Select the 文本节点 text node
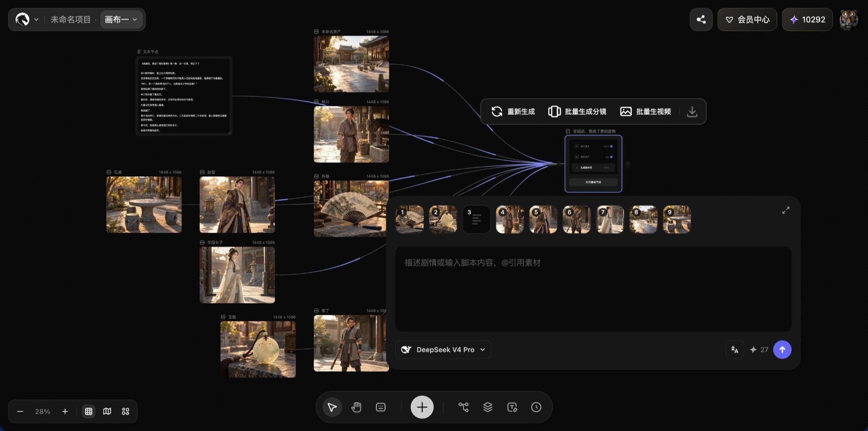 click(184, 96)
